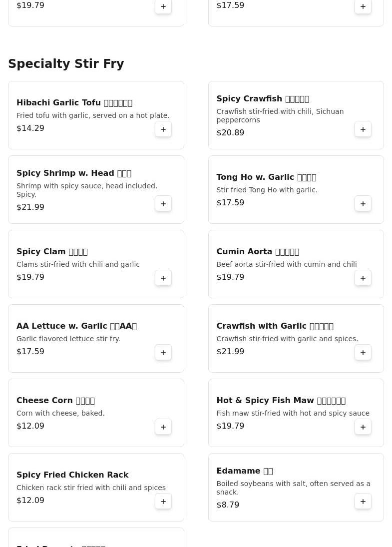
Task: Select the Edamame menu item name
Action: coord(245,471)
